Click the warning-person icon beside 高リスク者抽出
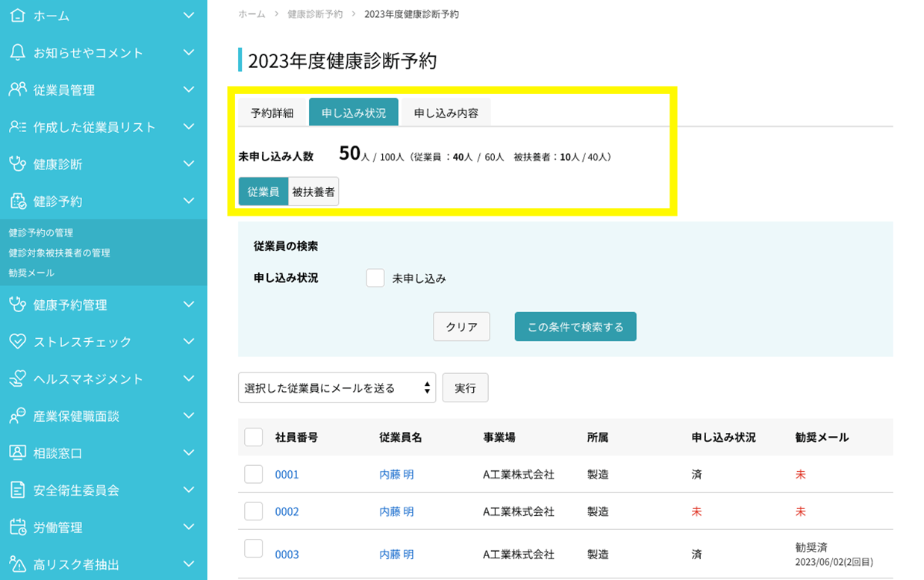 [17, 564]
